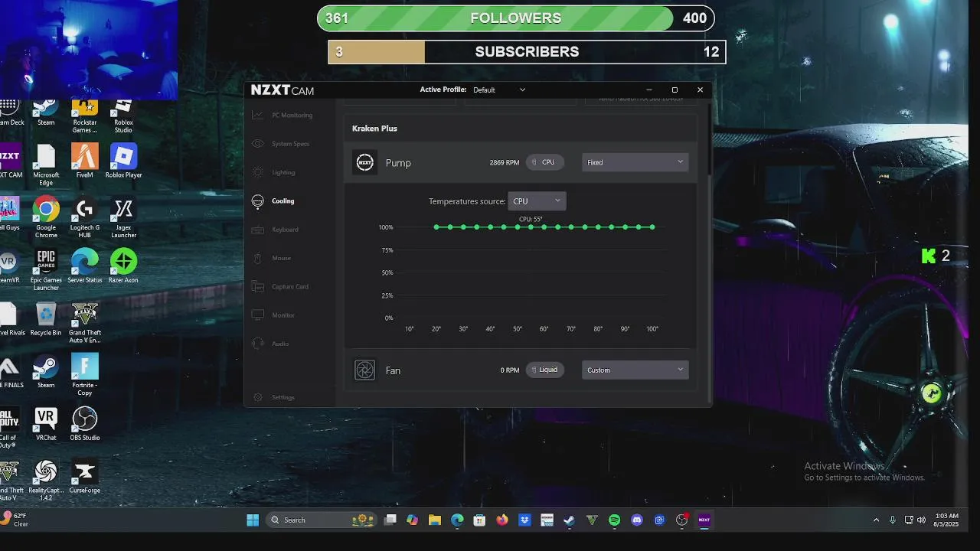This screenshot has height=551, width=980.
Task: Open Monitor section in sidebar
Action: [x=273, y=315]
